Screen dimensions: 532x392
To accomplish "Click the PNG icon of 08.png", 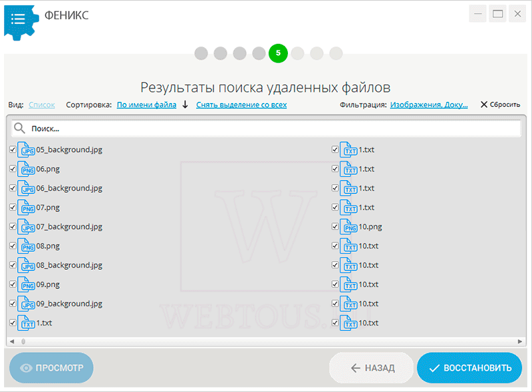I will tap(26, 246).
